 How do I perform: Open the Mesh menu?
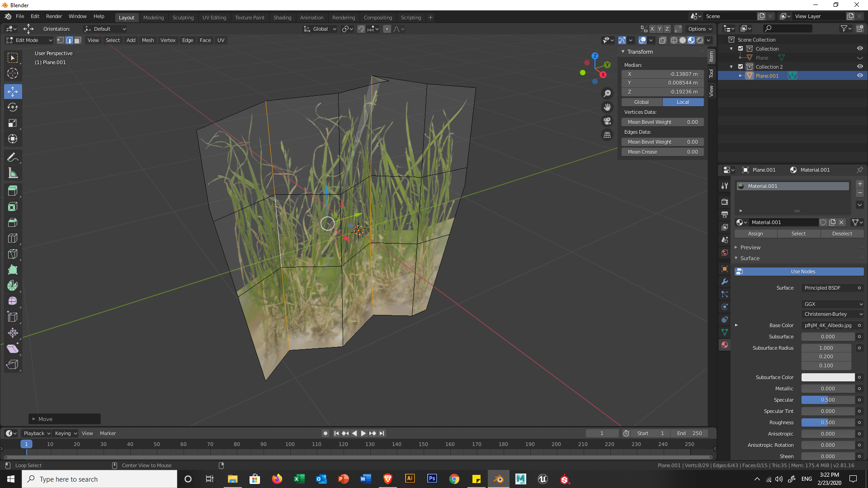(148, 40)
